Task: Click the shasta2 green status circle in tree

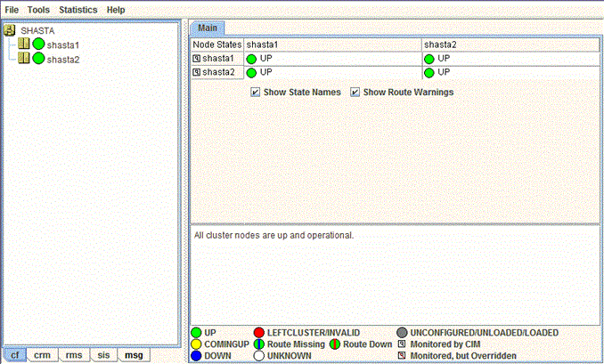Action: [38, 59]
